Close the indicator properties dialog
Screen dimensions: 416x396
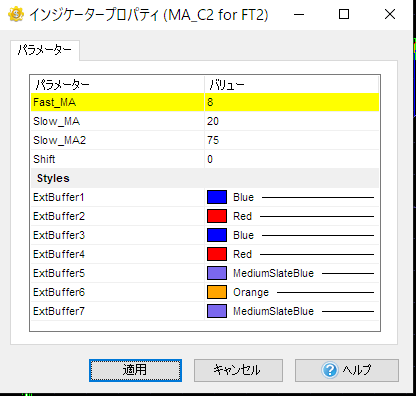pyautogui.click(x=390, y=14)
